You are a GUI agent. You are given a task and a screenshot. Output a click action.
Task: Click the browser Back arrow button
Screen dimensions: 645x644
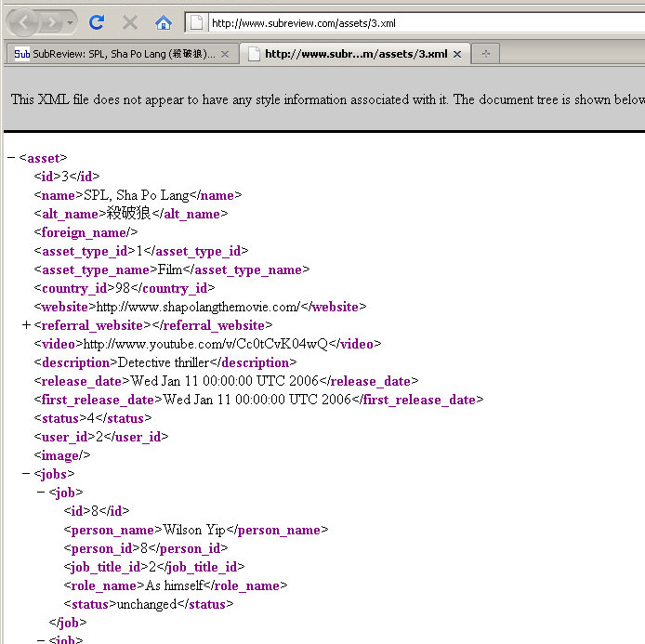(23, 21)
